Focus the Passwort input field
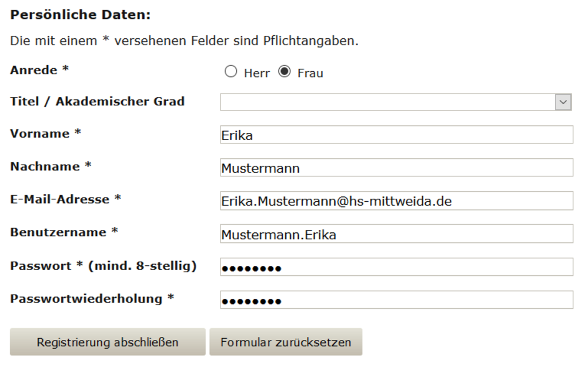 coord(396,267)
